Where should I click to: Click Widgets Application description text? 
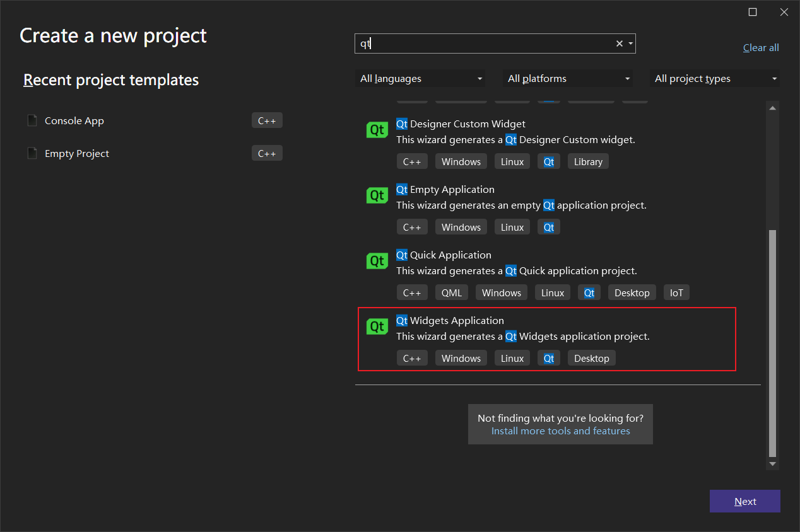pos(523,337)
